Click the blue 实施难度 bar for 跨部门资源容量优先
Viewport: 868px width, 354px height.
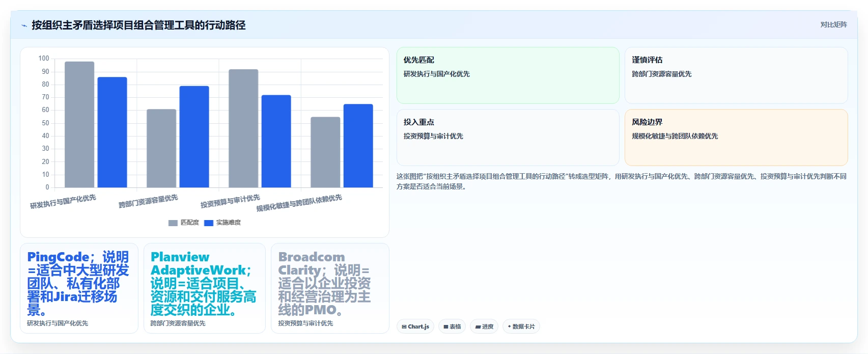click(194, 137)
